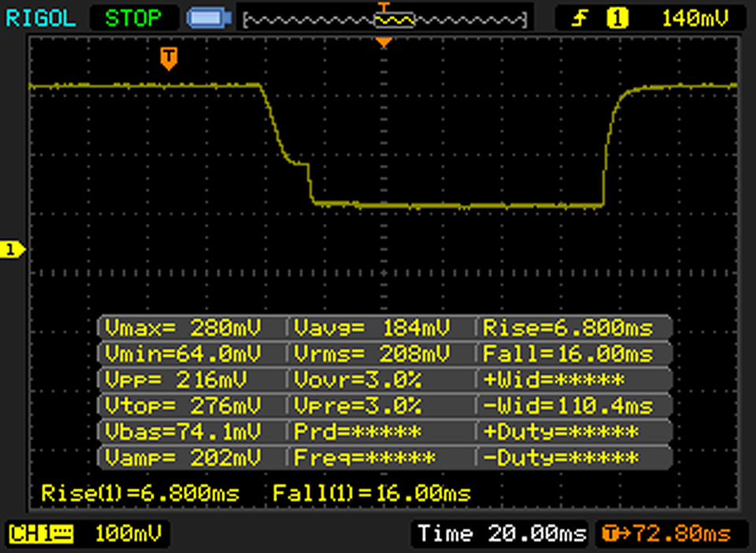Viewport: 756px width, 553px height.
Task: Click the 140mV trigger level readout
Action: [695, 18]
